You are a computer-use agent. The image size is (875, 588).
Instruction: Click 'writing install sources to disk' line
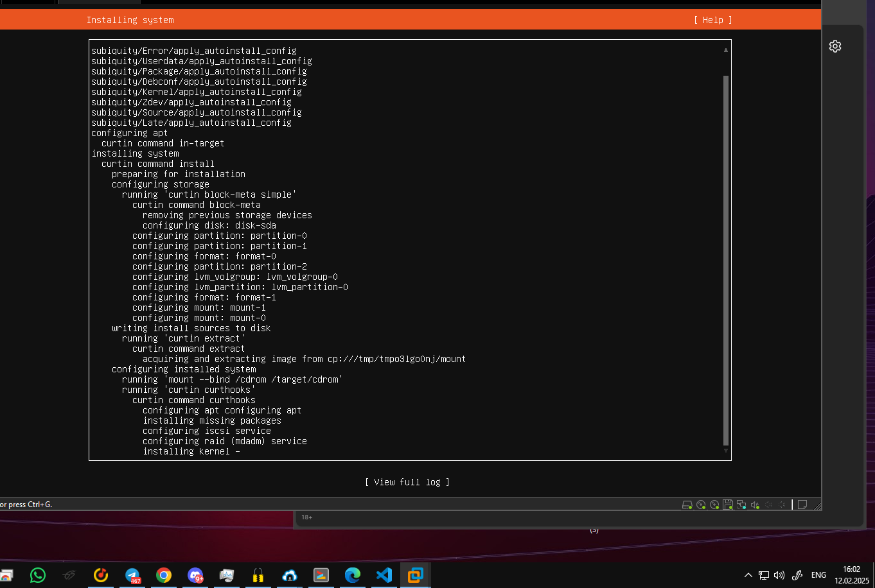tap(191, 328)
